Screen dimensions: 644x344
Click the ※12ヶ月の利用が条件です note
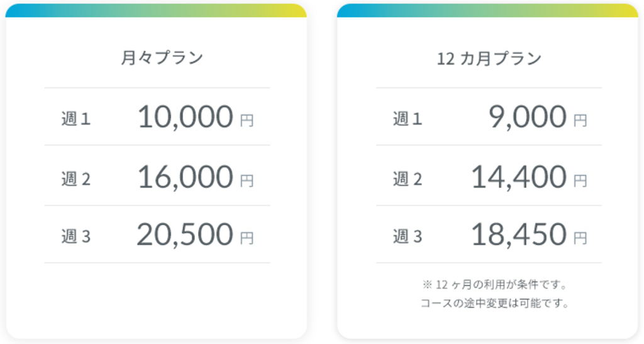click(x=495, y=284)
